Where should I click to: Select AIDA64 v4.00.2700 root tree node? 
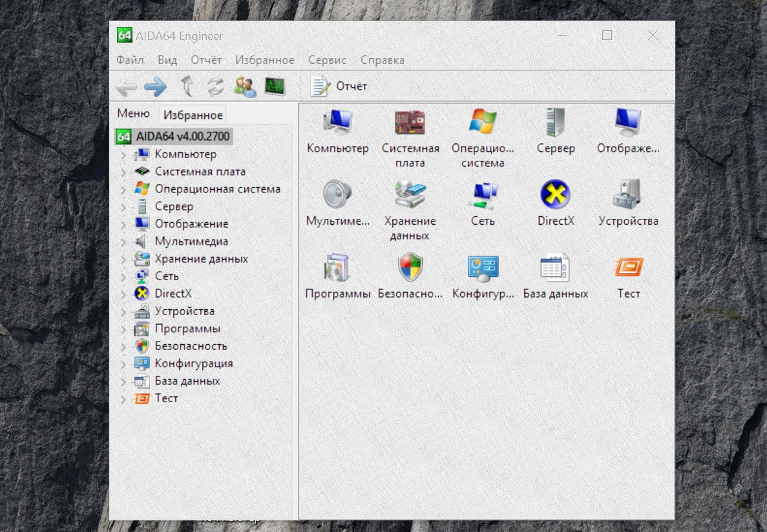(x=174, y=136)
